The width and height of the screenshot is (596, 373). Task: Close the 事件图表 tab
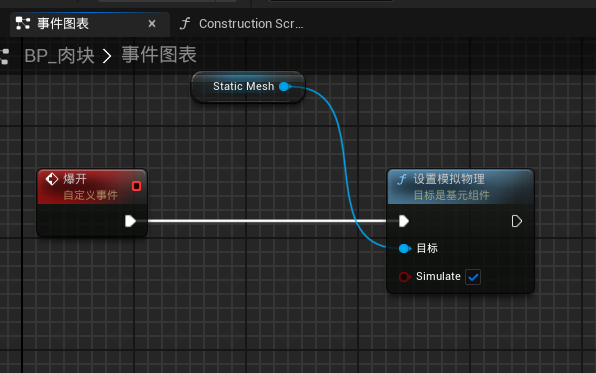click(152, 24)
